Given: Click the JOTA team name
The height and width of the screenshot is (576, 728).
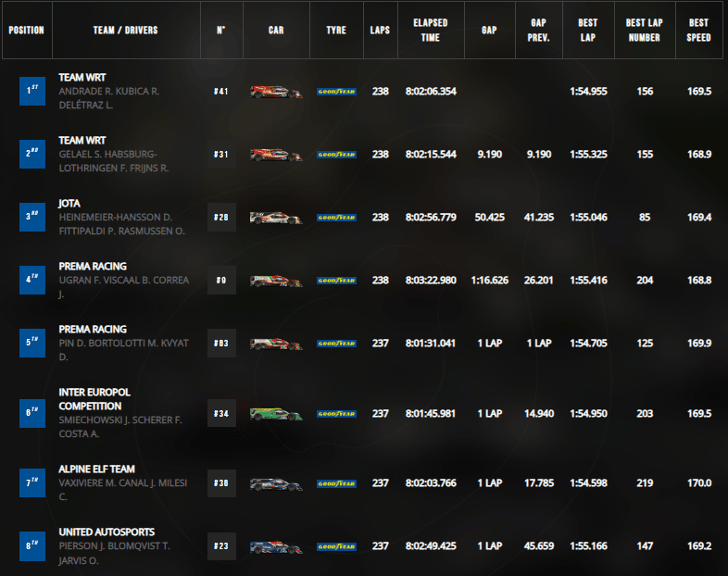Looking at the screenshot, I should (x=69, y=204).
